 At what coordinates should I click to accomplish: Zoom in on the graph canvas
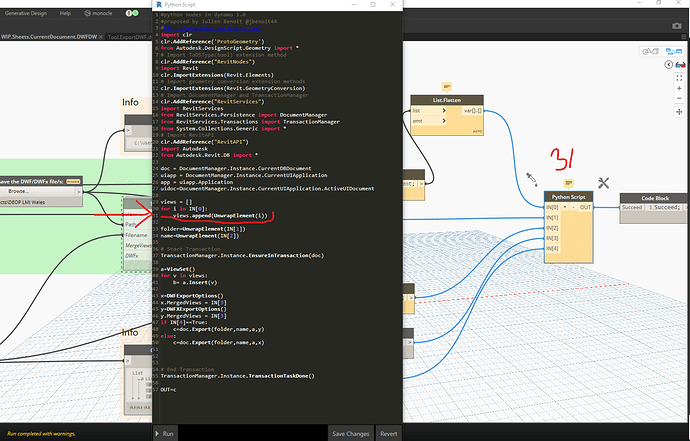click(x=679, y=88)
